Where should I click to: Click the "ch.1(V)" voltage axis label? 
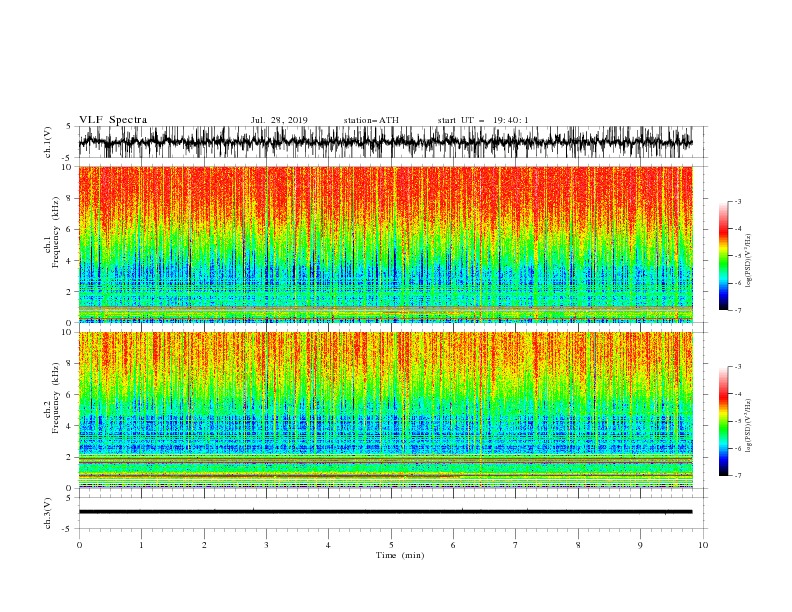(x=48, y=142)
